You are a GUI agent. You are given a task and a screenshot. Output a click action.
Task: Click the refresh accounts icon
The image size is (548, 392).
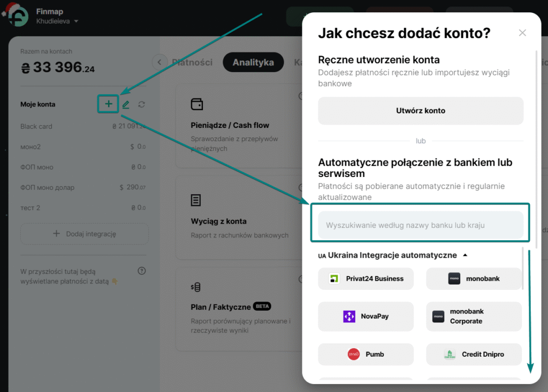[x=141, y=105]
